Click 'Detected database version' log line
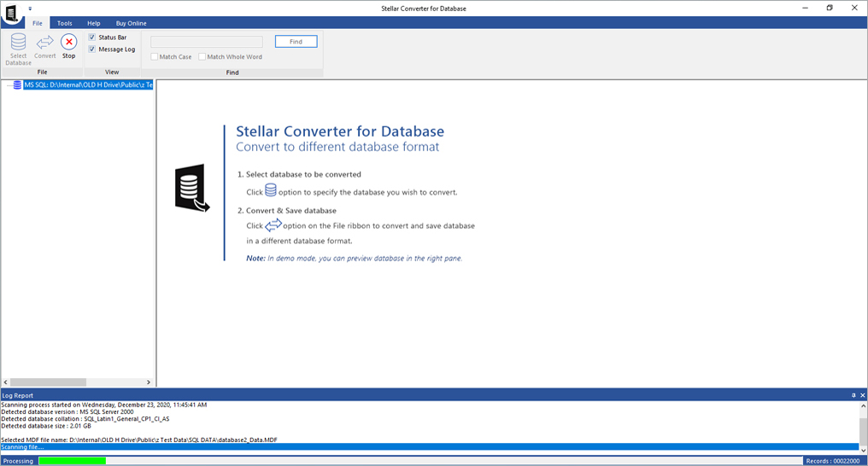This screenshot has height=466, width=868. click(67, 412)
